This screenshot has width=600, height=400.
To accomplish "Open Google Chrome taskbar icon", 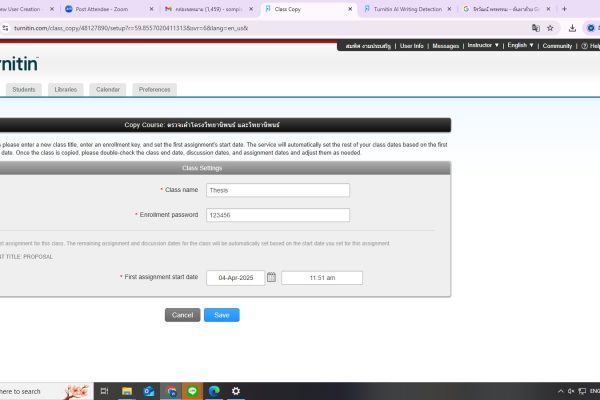I will pyautogui.click(x=171, y=391).
